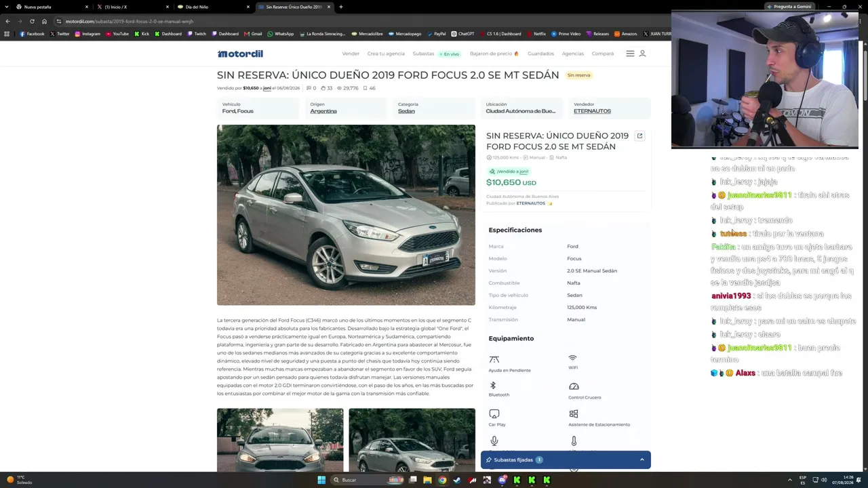Click the Ayuda en Pendiente equipment item
Viewport: 868px width, 488px height.
pos(510,364)
